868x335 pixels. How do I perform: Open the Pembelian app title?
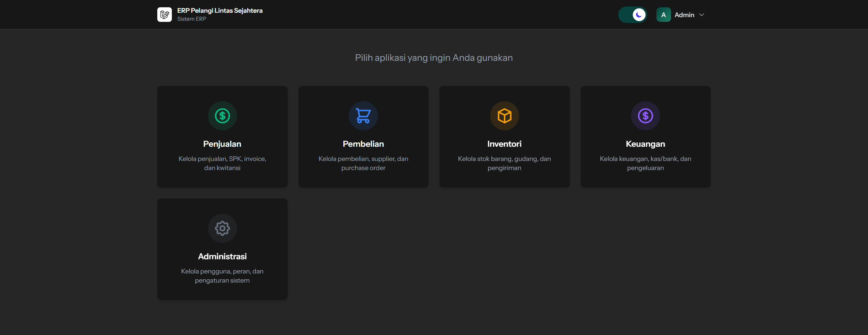click(363, 144)
